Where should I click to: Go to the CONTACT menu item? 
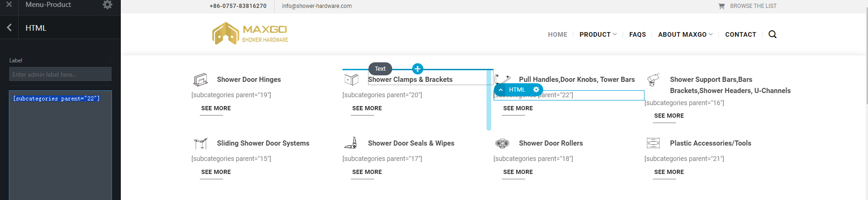741,34
